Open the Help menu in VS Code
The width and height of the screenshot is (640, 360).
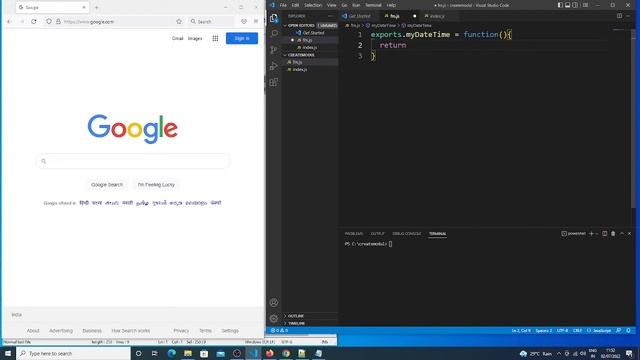[391, 5]
